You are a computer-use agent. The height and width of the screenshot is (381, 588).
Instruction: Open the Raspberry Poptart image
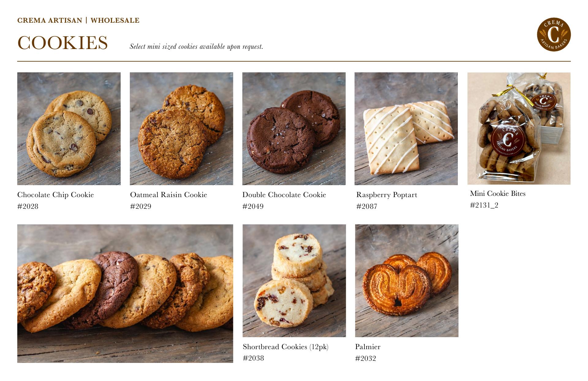pyautogui.click(x=406, y=129)
